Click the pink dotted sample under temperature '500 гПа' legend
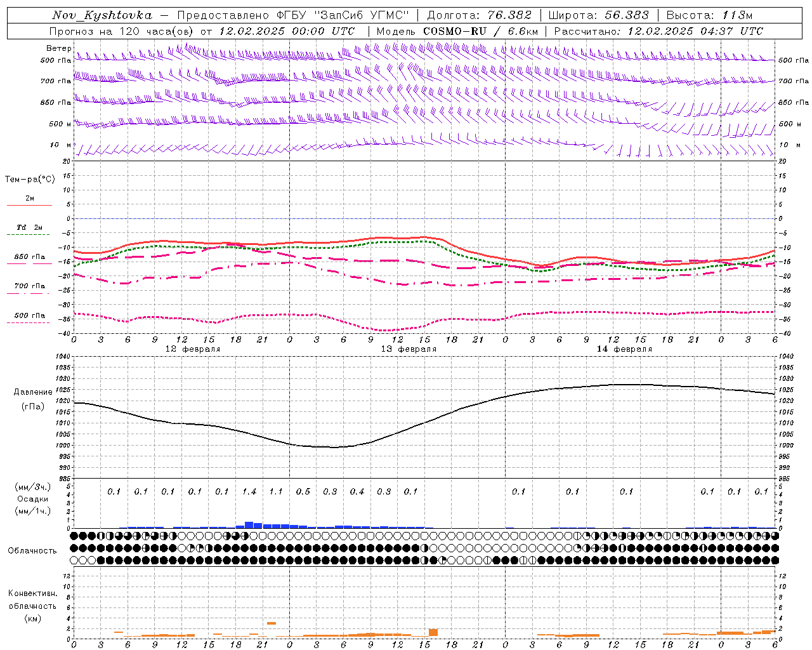812x650 pixels. tap(28, 323)
